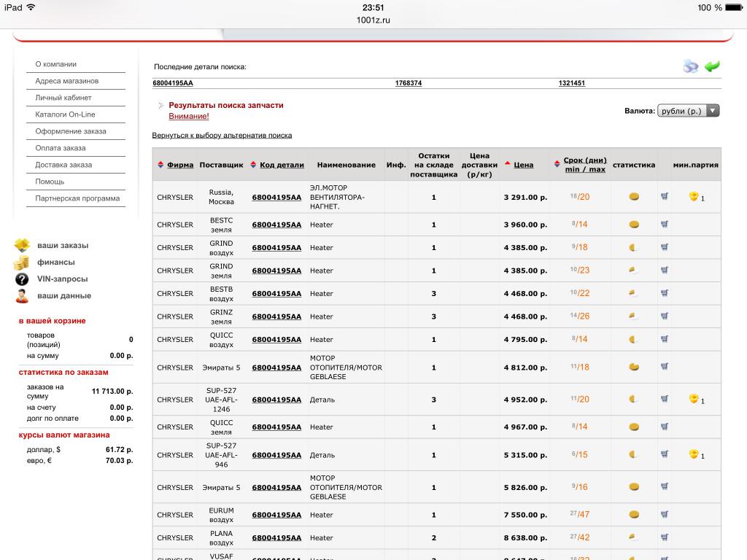747x560 pixels.
Task: Sort results by Фирма column
Action: click(x=179, y=165)
